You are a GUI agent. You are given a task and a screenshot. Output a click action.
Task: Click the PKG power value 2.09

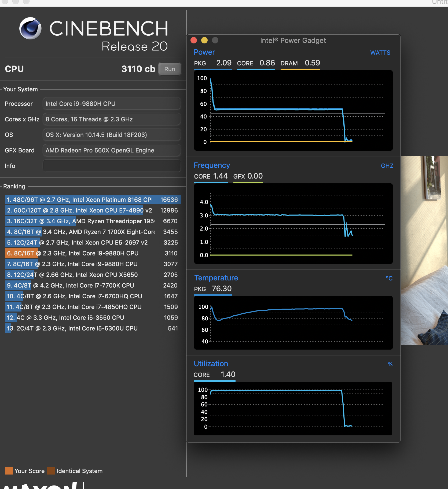(224, 63)
